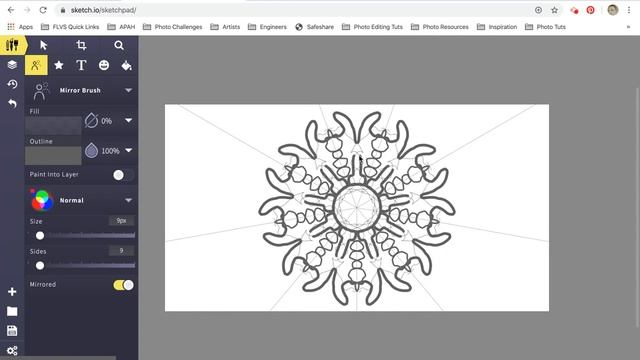Open the Apps bookmark
This screenshot has height=360, width=640.
pyautogui.click(x=20, y=27)
